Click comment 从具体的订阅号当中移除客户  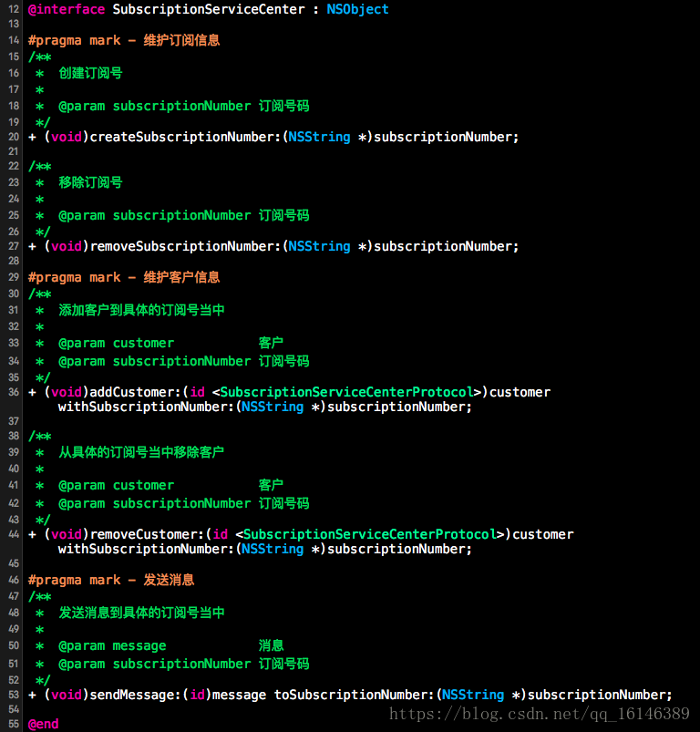[141, 452]
